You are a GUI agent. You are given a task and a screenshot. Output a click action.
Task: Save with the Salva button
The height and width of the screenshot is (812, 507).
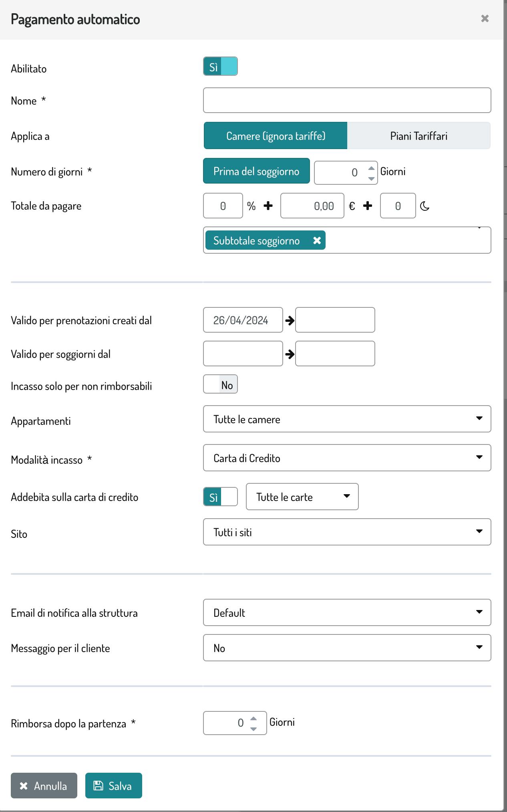[x=113, y=786]
